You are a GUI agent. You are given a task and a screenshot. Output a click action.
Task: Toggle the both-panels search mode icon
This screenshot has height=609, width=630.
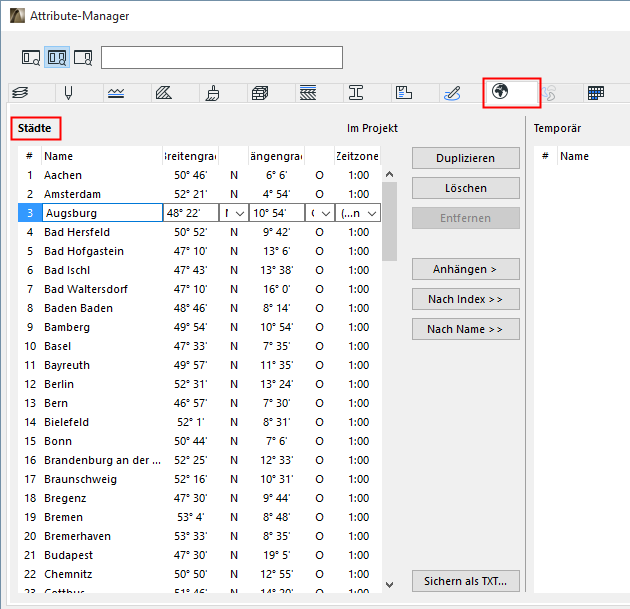[57, 57]
